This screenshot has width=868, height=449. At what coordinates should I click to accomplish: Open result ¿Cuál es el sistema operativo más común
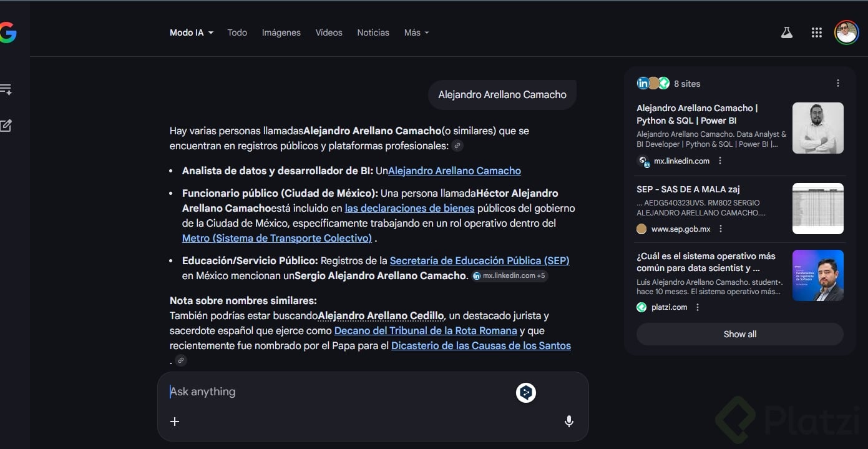706,262
